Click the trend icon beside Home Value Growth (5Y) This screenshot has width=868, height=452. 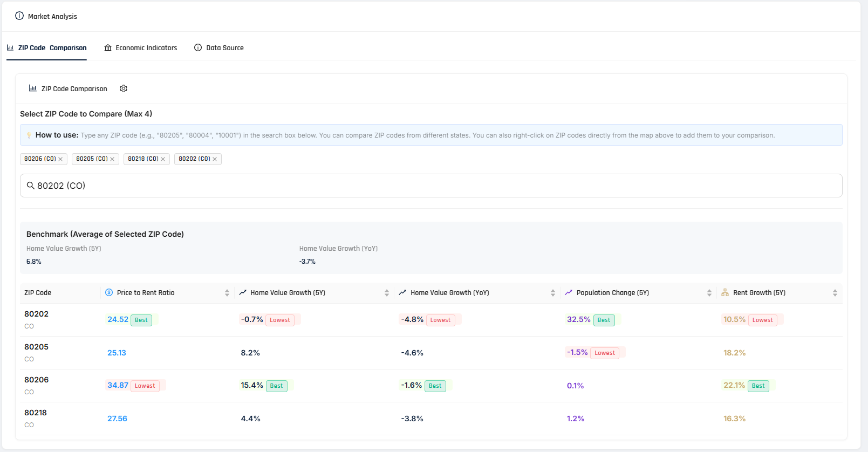[x=243, y=292]
